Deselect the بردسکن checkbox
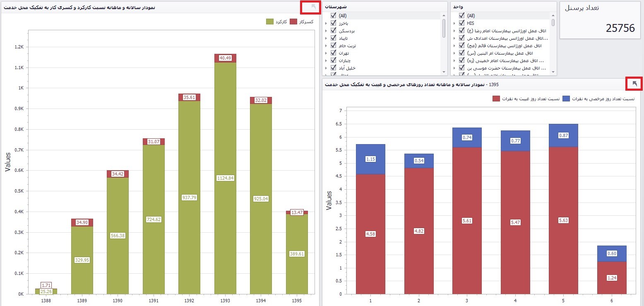644x306 pixels. pos(333,31)
